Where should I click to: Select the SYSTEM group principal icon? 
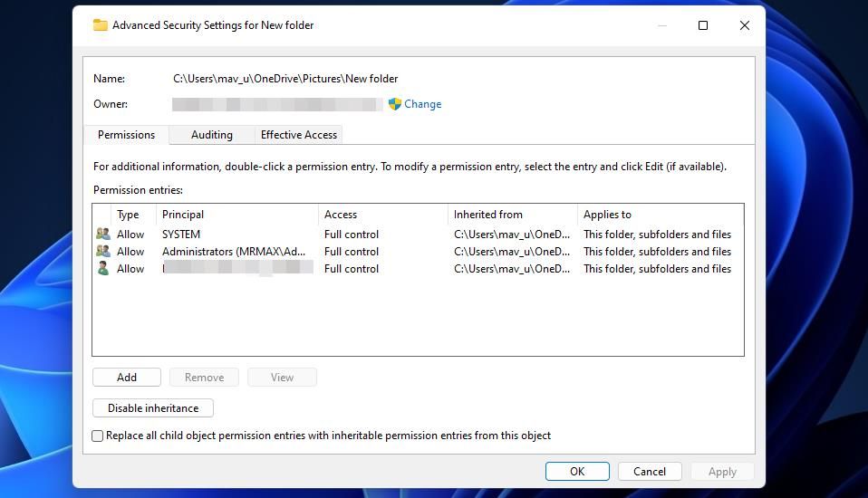coord(103,235)
